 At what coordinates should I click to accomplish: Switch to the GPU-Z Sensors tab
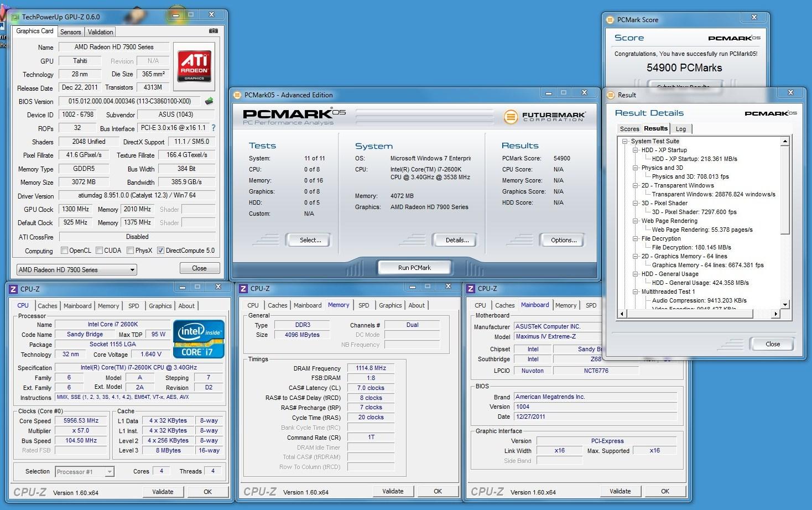(x=71, y=32)
